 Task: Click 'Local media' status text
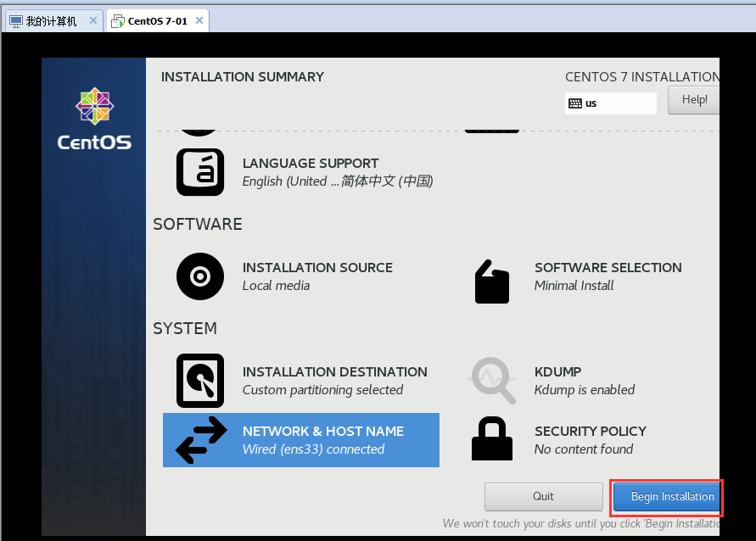(x=276, y=286)
